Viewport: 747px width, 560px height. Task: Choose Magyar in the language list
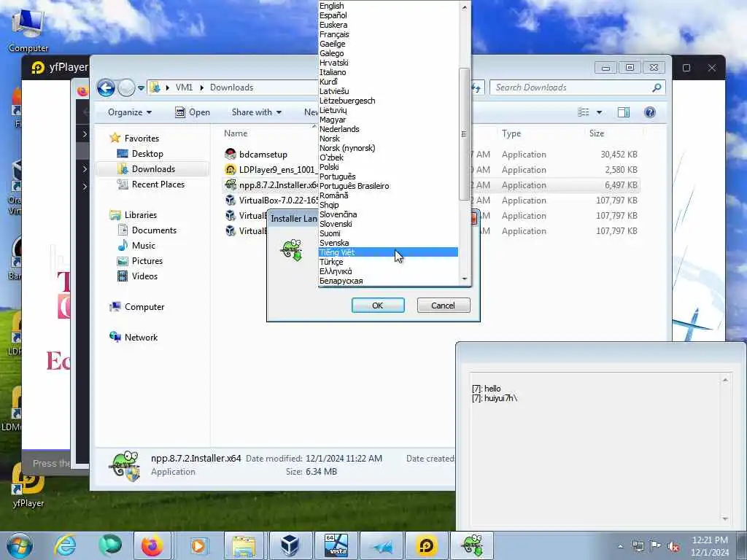[388, 120]
